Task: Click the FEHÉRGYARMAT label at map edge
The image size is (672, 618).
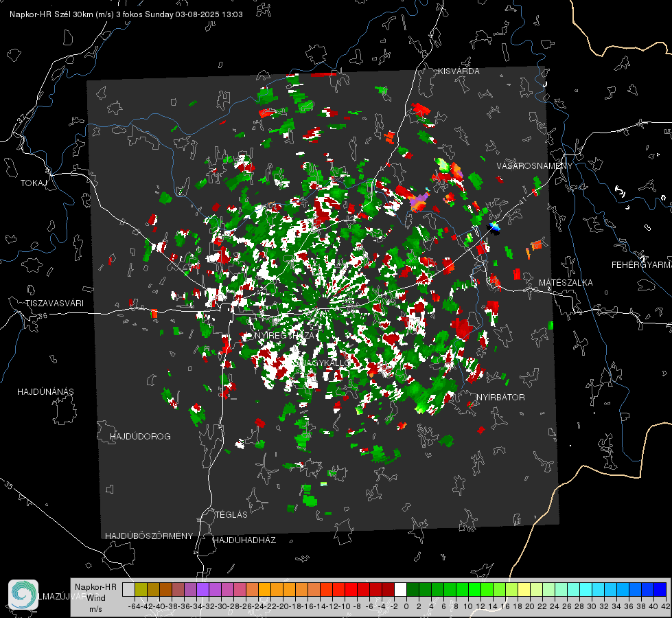Action: pos(641,265)
